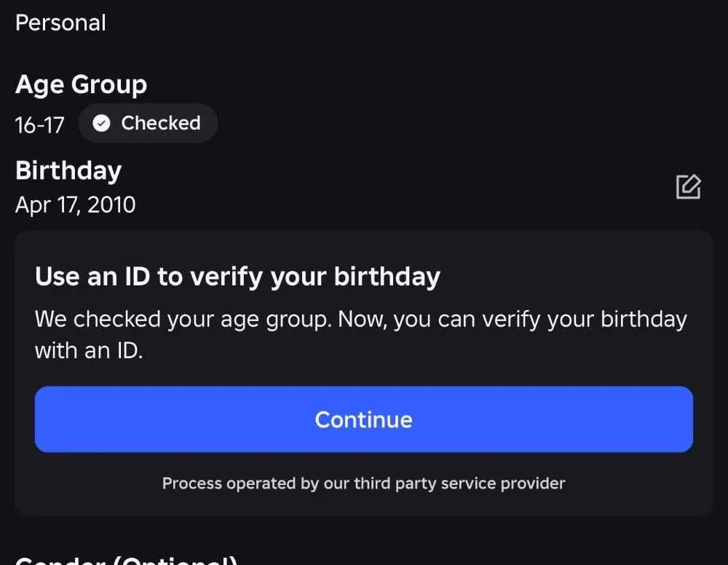The height and width of the screenshot is (565, 728).
Task: Edit the birthday with the pencil icon
Action: (x=689, y=186)
